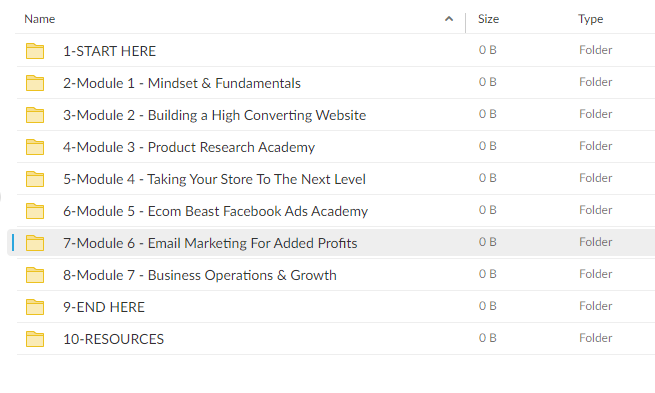
Task: Click folder icon for Taking Your Store To The Next Level
Action: [x=35, y=179]
